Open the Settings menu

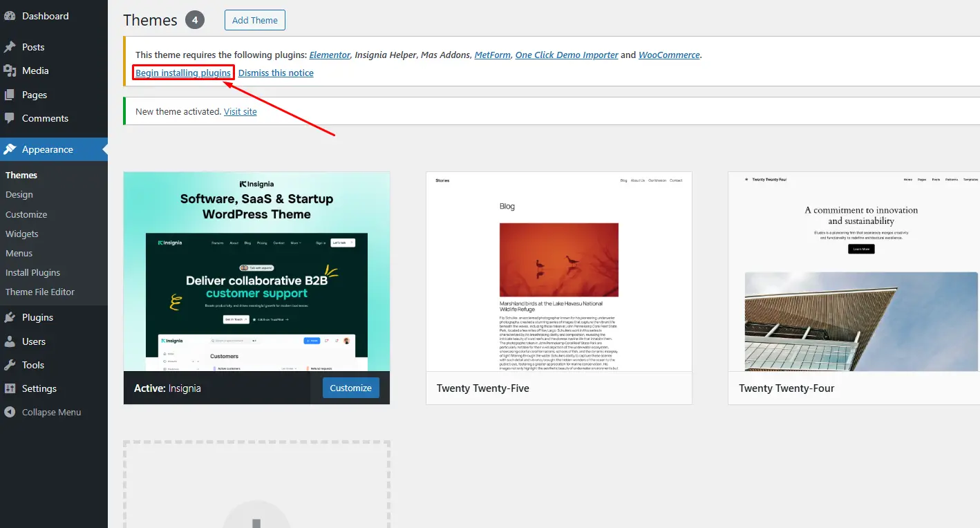pos(54,388)
